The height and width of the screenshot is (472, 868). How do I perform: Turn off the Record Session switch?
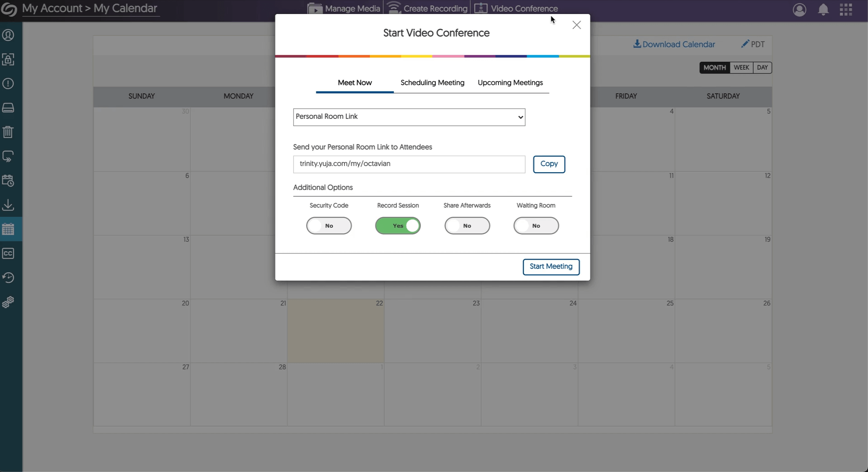(x=398, y=226)
